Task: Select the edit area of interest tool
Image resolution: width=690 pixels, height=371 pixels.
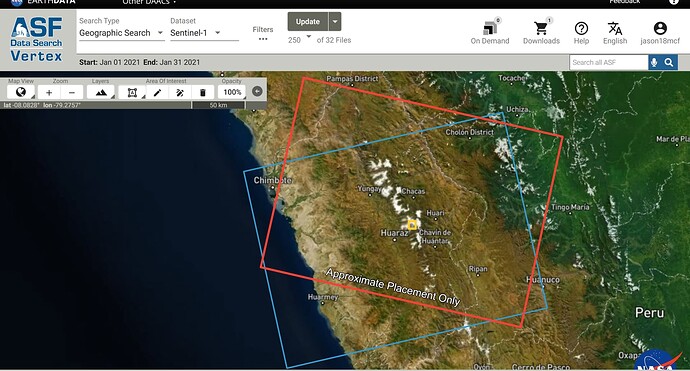Action: pos(180,92)
